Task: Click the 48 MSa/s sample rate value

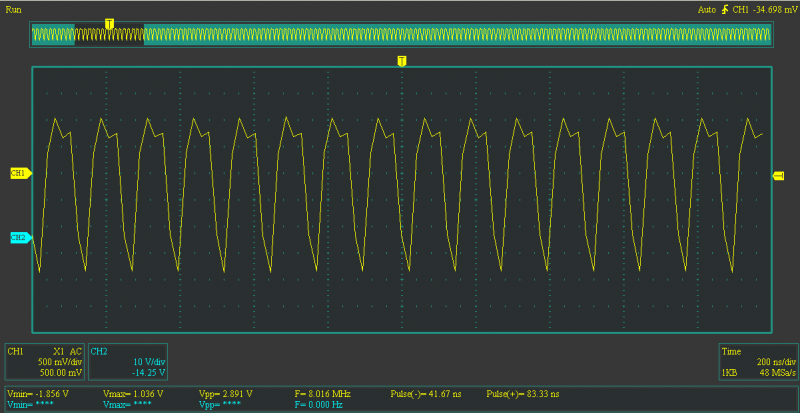Action: pos(777,373)
